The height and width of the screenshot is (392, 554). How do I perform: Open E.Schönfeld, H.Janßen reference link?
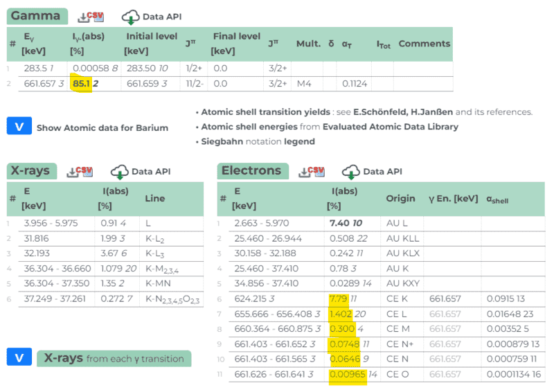[x=403, y=112]
